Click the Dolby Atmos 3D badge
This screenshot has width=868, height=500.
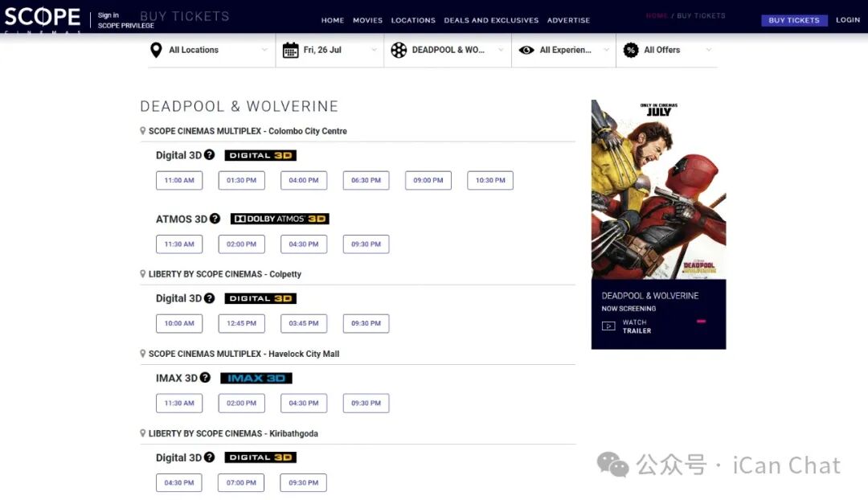pyautogui.click(x=280, y=219)
